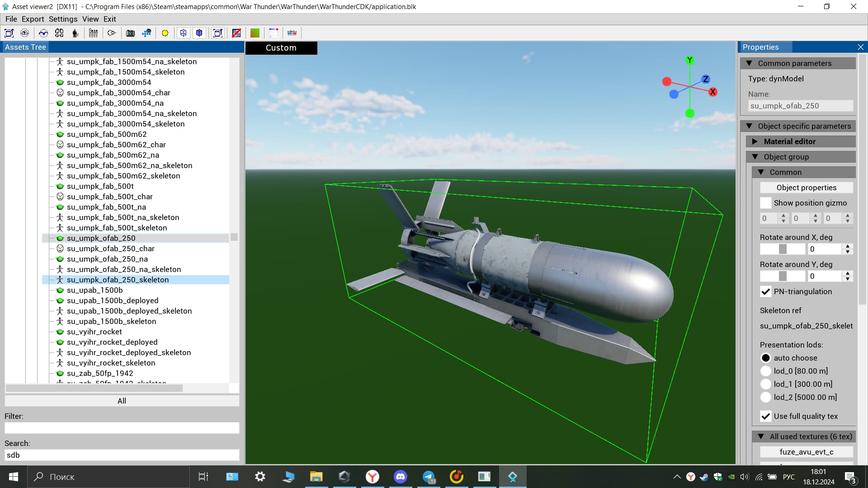Click the small console window toolbar icon
Viewport: 868px width, 488px height.
click(274, 33)
